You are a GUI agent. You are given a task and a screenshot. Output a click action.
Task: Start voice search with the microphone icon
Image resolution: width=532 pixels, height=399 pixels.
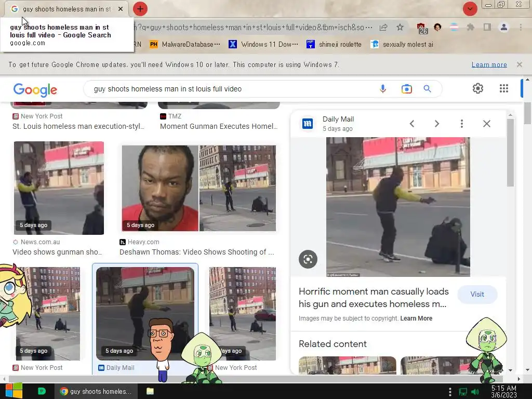coord(383,89)
